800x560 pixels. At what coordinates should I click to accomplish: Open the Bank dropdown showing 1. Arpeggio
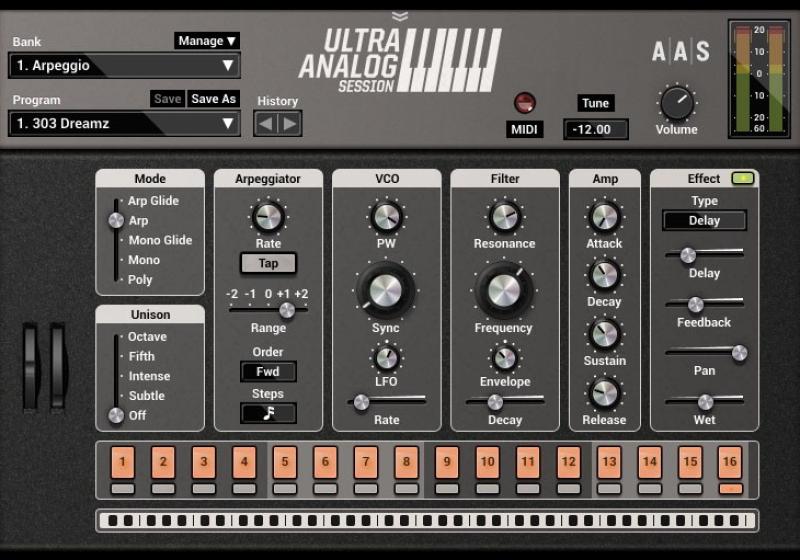[x=124, y=65]
